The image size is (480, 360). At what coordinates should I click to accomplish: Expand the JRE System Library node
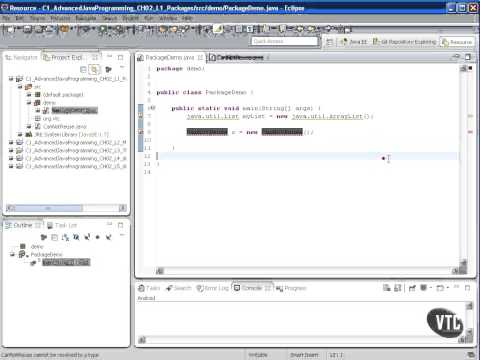(20, 134)
